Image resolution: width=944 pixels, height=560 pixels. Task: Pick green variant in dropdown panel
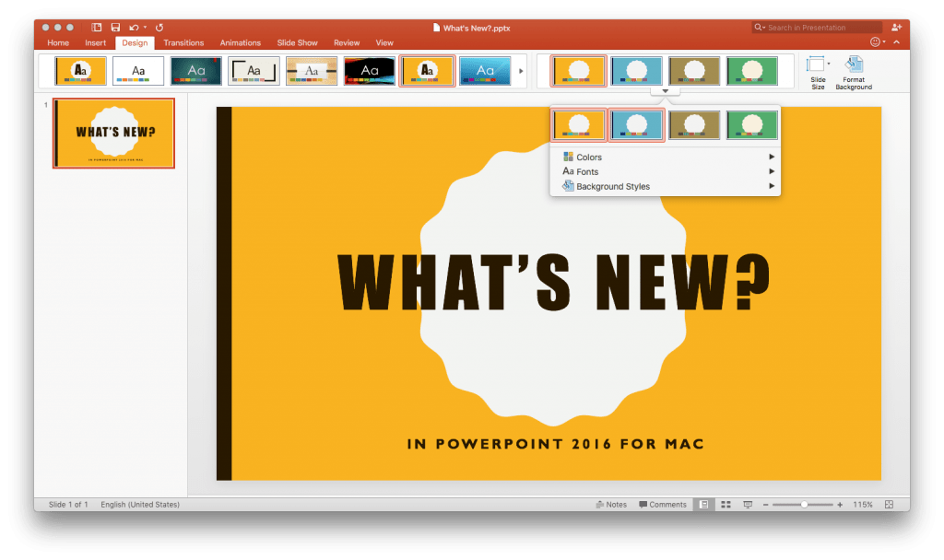752,125
